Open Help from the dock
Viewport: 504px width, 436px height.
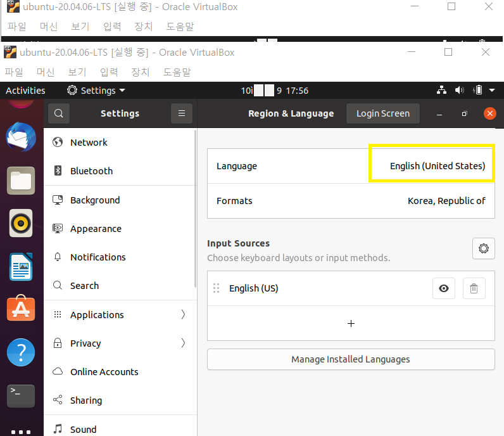coord(21,352)
